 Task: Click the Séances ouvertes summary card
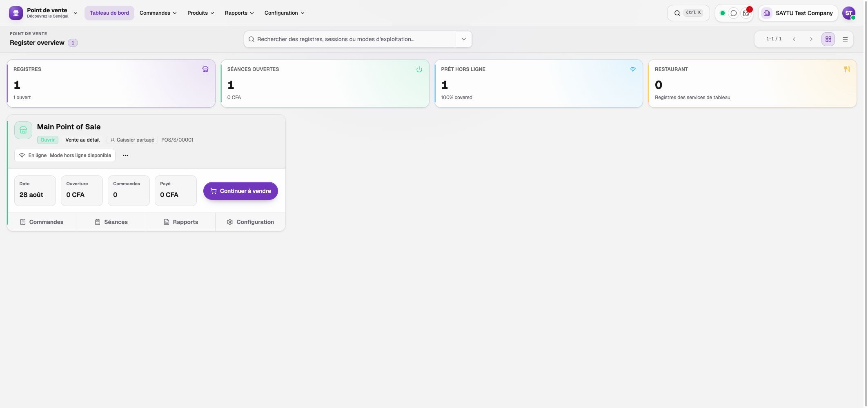325,84
